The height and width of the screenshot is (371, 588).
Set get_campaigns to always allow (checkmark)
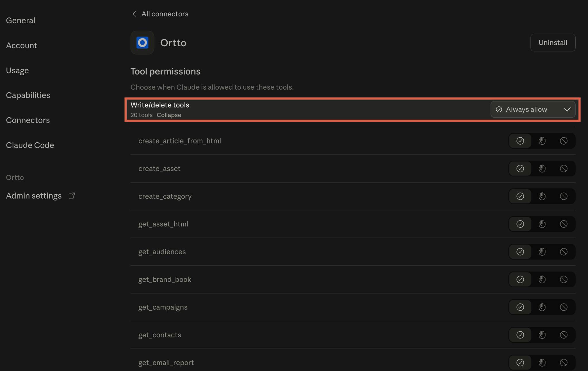click(x=520, y=307)
